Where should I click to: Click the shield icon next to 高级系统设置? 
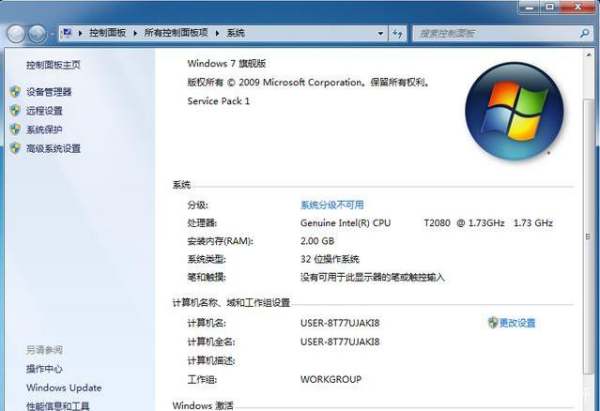[14, 149]
